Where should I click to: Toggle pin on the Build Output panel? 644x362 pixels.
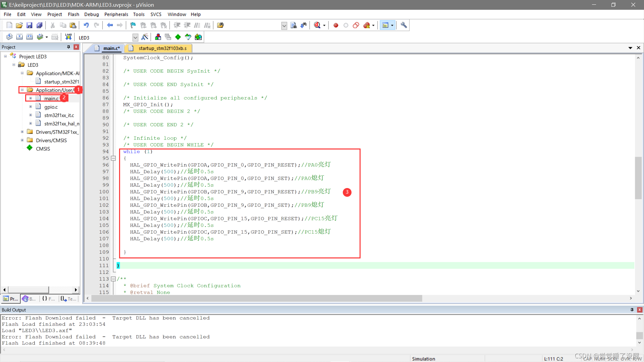tap(632, 310)
